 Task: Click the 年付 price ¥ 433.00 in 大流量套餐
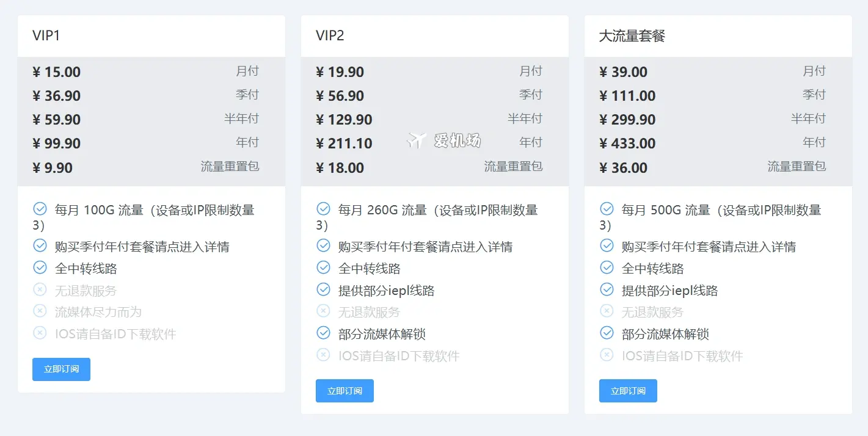[x=628, y=143]
